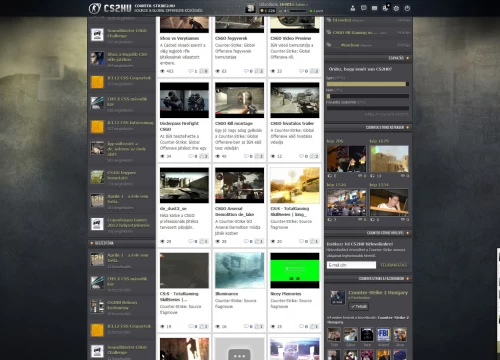Click the orange icon beside poll header
This screenshot has width=500, height=360.
point(407,58)
